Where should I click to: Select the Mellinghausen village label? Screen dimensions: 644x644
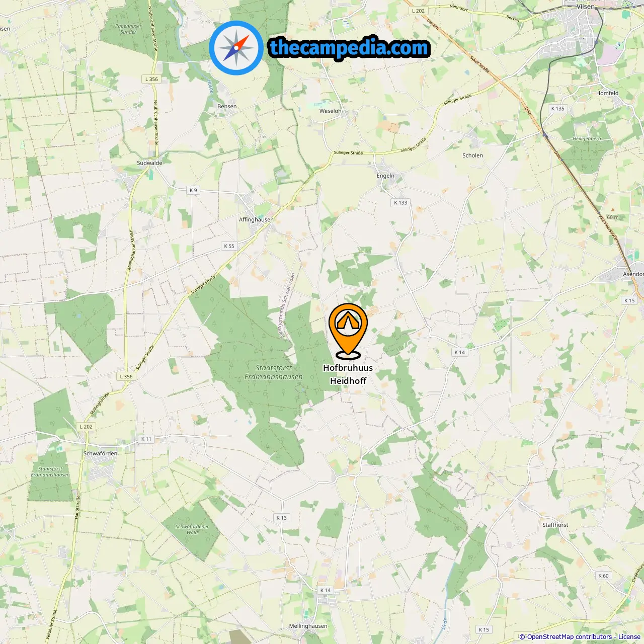tap(308, 626)
